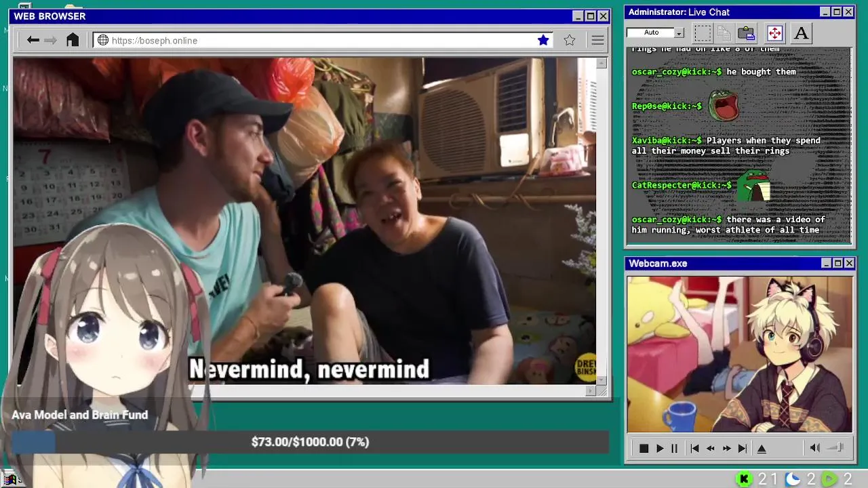Click the Xaviba@kick username in chat

point(667,140)
